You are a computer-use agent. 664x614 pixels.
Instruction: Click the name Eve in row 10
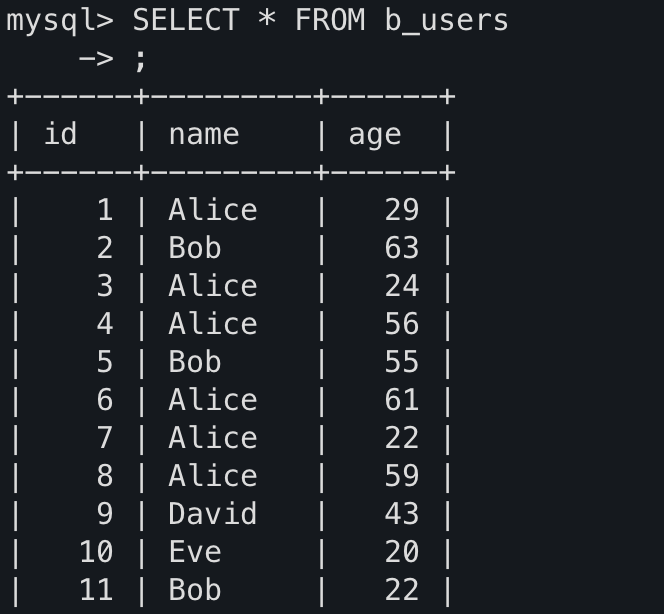point(195,552)
